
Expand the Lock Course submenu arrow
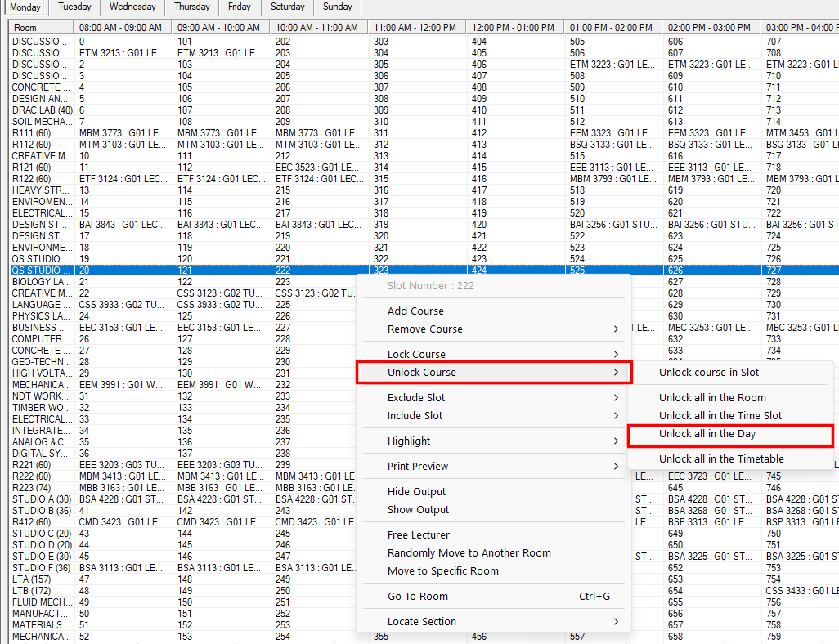coord(616,354)
